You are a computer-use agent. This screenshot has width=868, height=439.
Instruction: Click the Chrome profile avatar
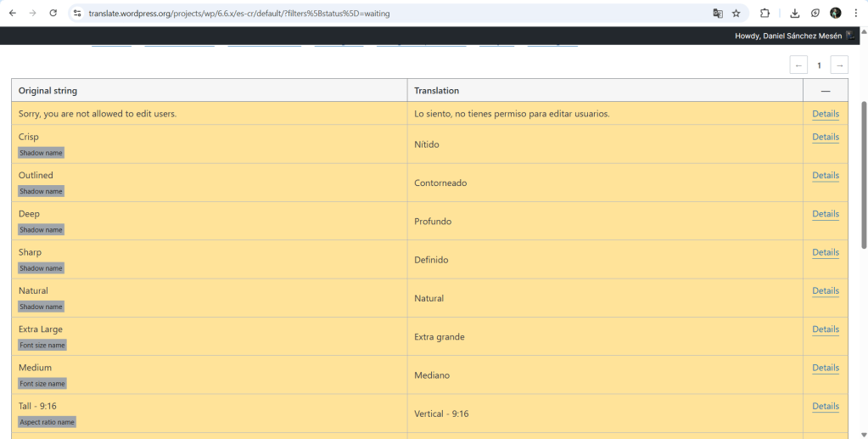pos(835,14)
